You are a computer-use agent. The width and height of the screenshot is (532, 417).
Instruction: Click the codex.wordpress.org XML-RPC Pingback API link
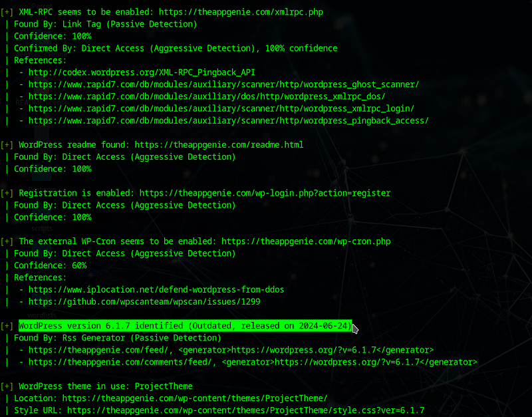(x=142, y=72)
